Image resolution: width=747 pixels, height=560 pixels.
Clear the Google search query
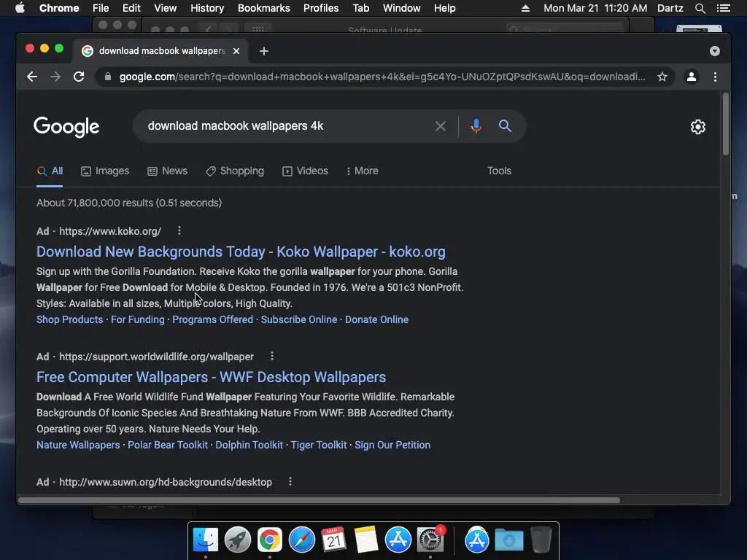[x=441, y=126]
